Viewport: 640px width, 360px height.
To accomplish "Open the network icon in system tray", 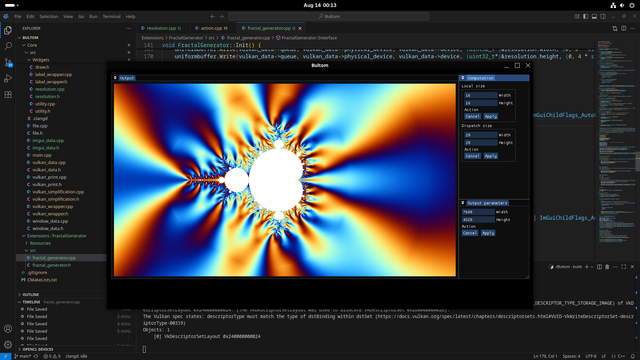I will 613,5.
